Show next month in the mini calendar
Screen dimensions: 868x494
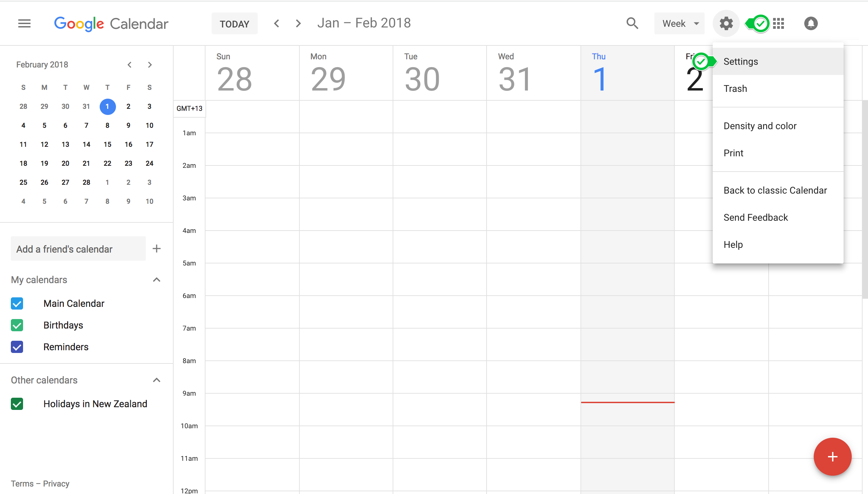tap(150, 64)
